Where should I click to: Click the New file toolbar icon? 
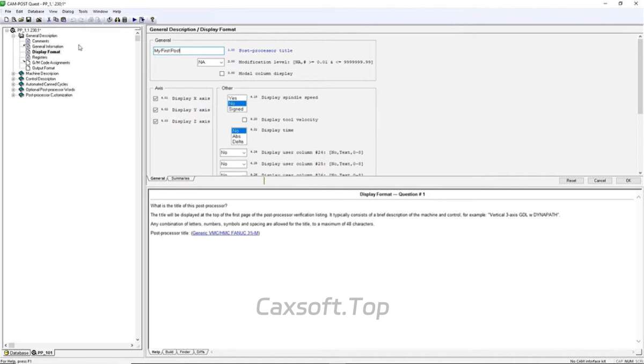point(6,20)
